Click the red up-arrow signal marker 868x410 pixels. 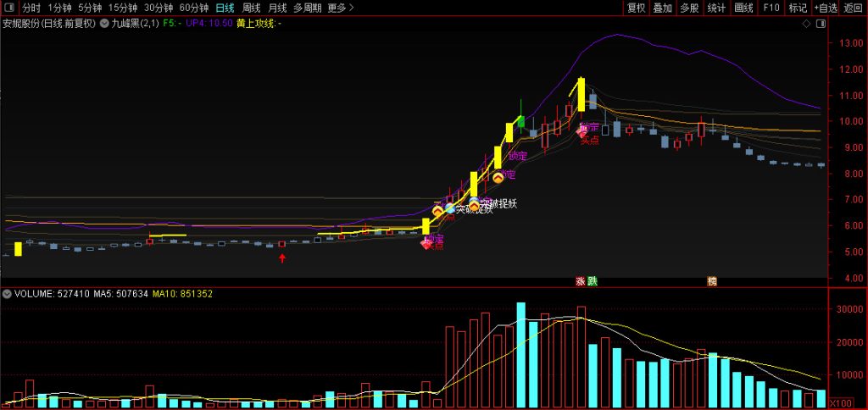[282, 258]
